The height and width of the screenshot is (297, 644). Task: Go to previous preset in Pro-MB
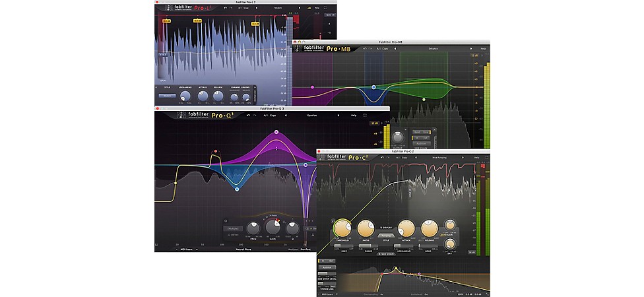(395, 49)
